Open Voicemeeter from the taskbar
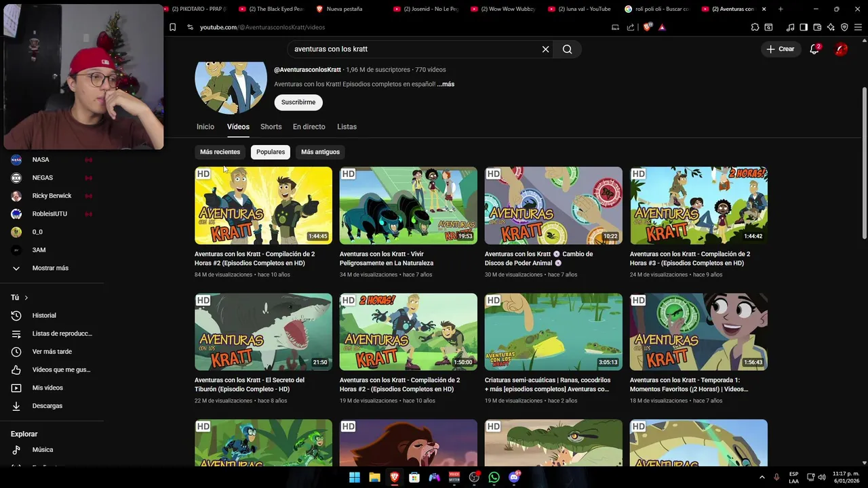 (x=454, y=477)
